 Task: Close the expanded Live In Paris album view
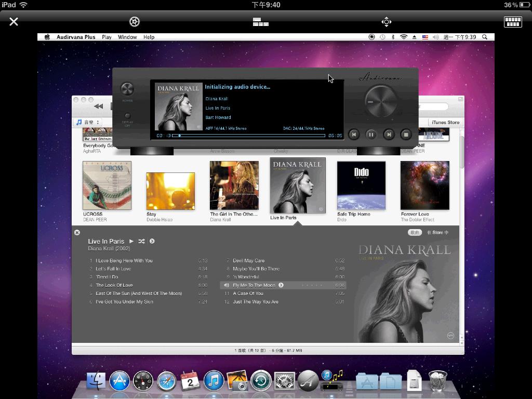tap(77, 232)
